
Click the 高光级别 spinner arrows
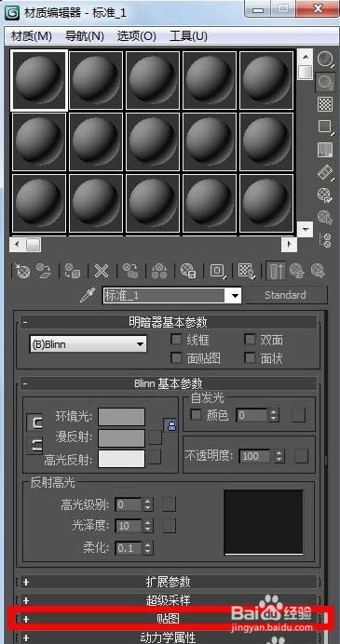click(147, 504)
